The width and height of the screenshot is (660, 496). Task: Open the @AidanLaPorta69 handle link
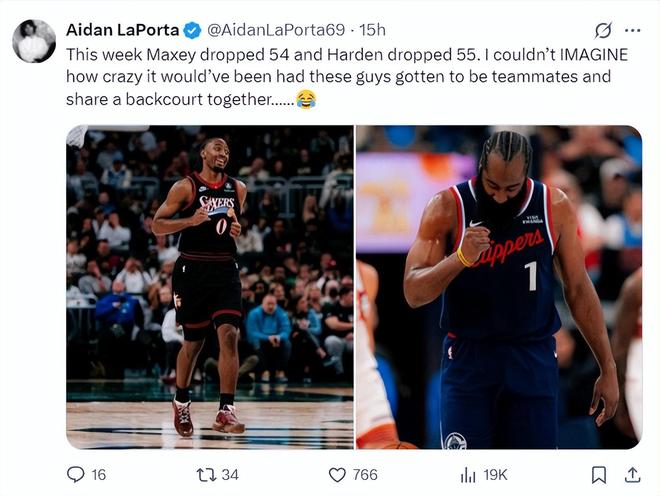click(x=276, y=30)
